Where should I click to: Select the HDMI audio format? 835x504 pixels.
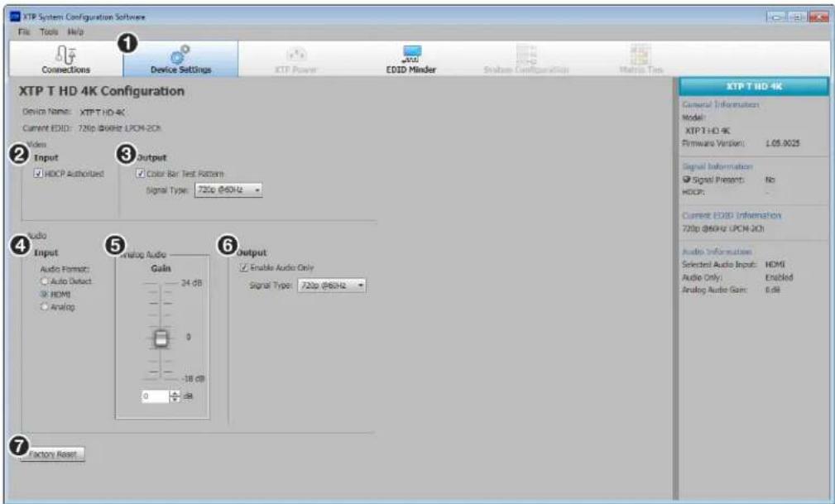coord(45,294)
